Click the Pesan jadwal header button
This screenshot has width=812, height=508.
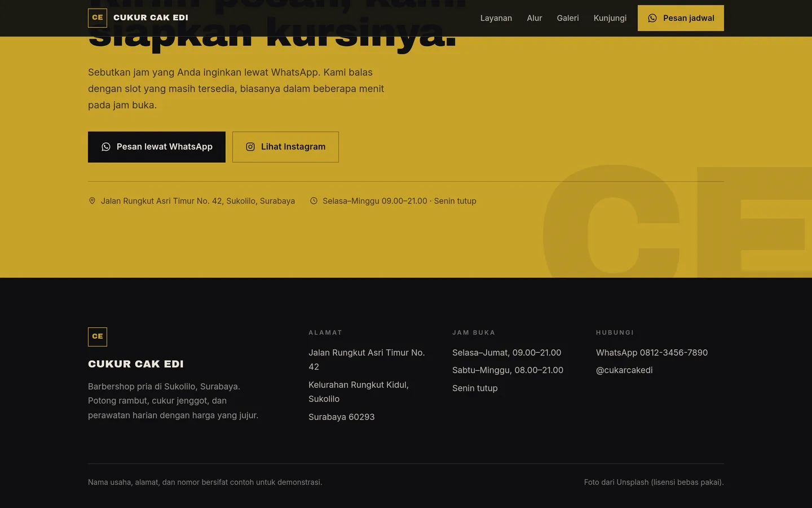coord(681,18)
